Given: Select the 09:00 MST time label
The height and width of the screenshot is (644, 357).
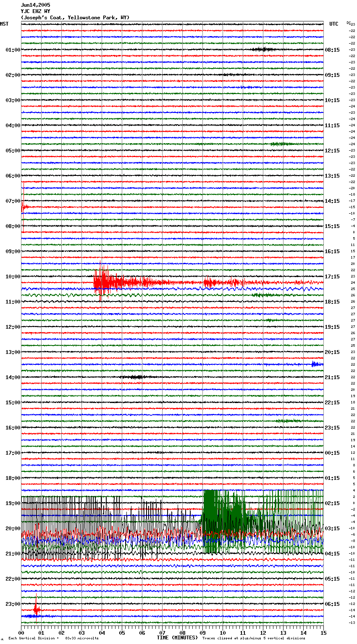Looking at the screenshot, I should click(x=13, y=251).
